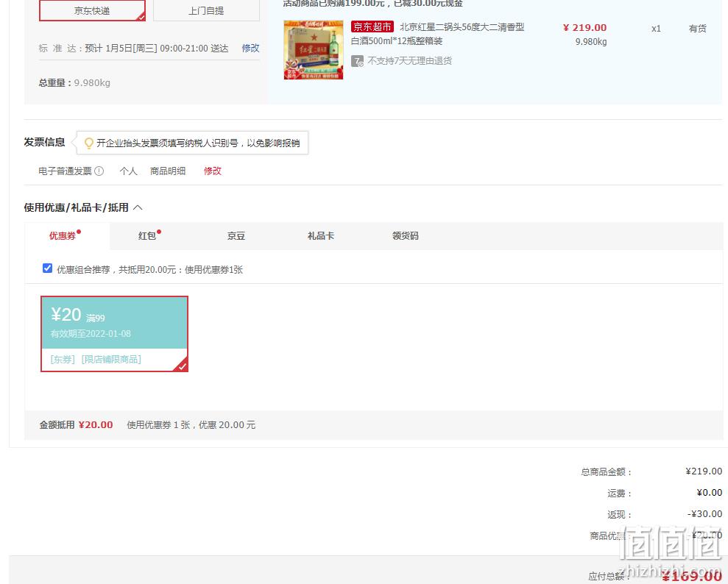Click the 有货 stock status text
This screenshot has height=584, width=728.
click(697, 29)
